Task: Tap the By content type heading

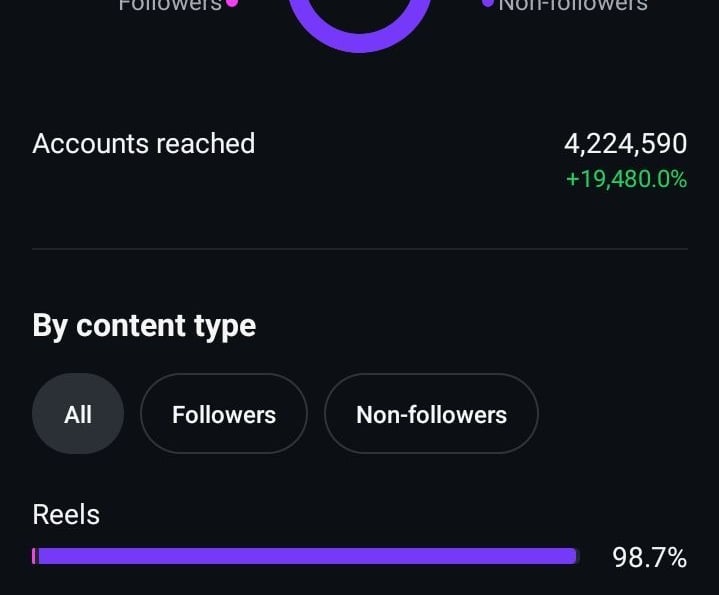Action: 144,326
